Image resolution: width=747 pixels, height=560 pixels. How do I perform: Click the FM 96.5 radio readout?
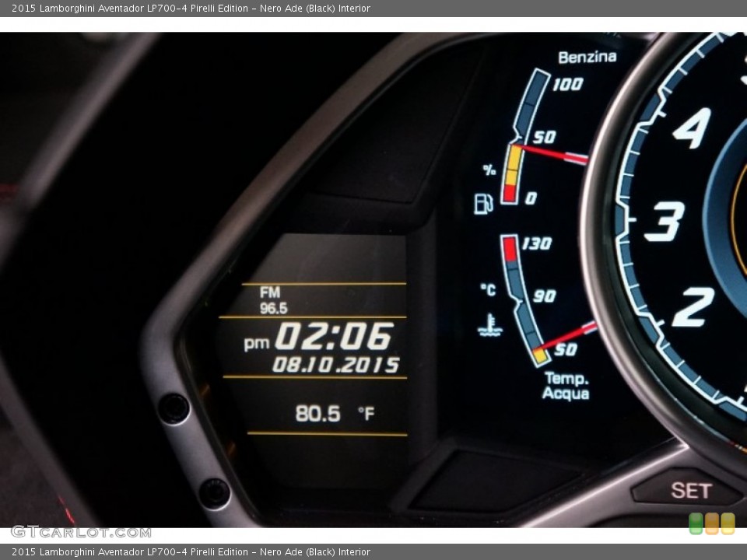pyautogui.click(x=273, y=300)
